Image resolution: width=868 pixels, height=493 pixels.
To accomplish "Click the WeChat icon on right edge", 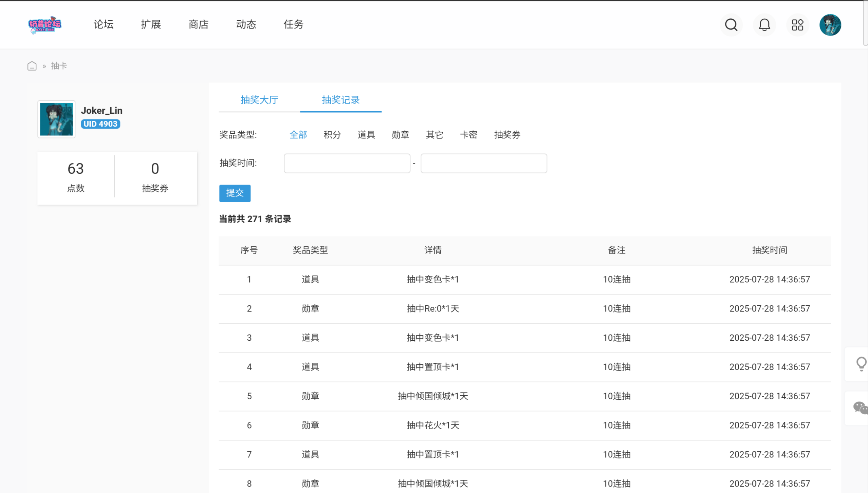I will 860,408.
